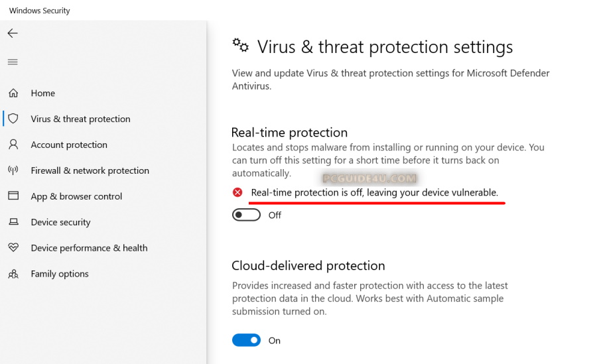
Task: Open App & browser control section
Action: point(76,196)
